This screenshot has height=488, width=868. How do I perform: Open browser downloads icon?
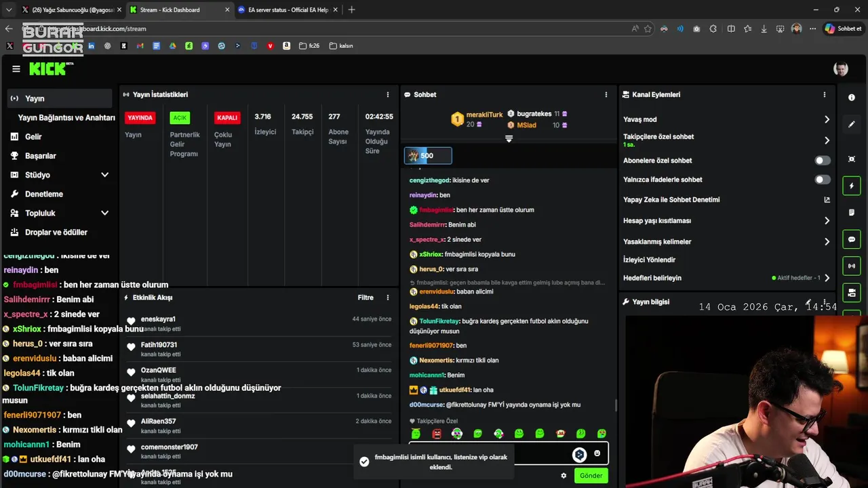764,29
